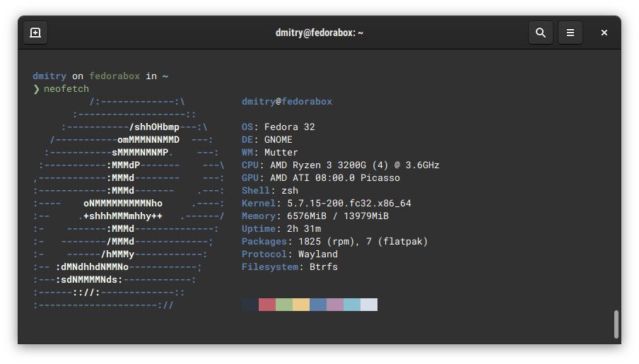Click the dark color block in the palette

click(250, 305)
